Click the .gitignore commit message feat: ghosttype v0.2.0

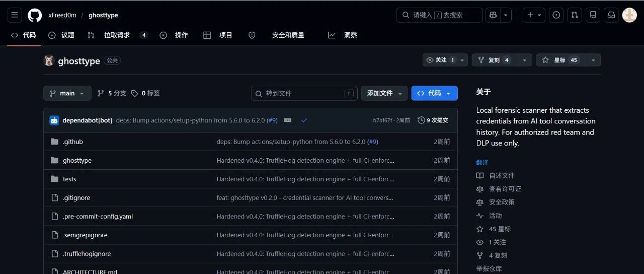click(305, 198)
